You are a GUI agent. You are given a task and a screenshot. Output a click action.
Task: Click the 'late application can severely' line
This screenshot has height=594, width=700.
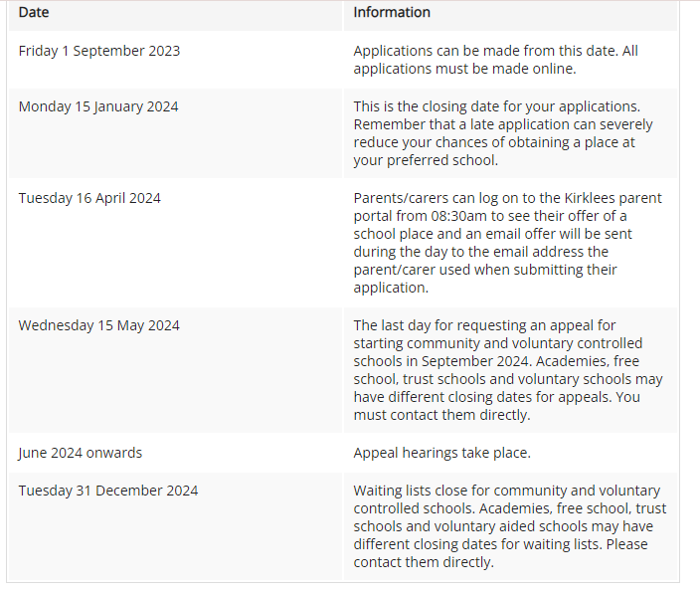coord(503,124)
